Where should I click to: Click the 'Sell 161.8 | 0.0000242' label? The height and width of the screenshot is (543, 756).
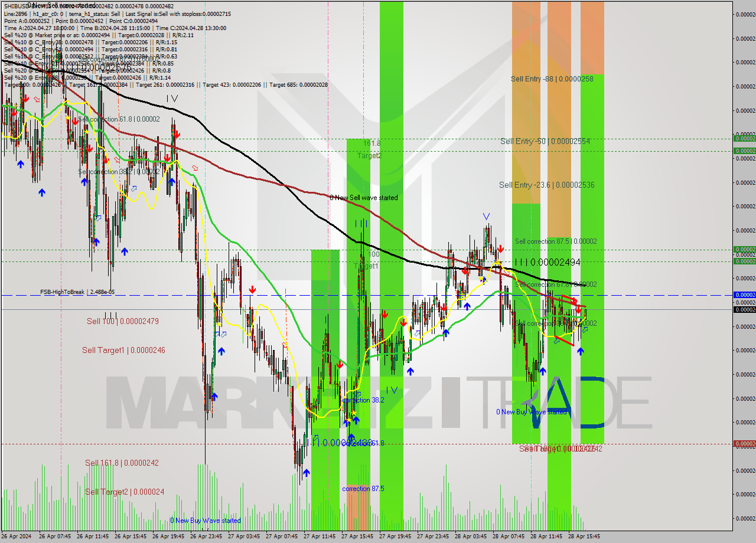click(x=122, y=463)
